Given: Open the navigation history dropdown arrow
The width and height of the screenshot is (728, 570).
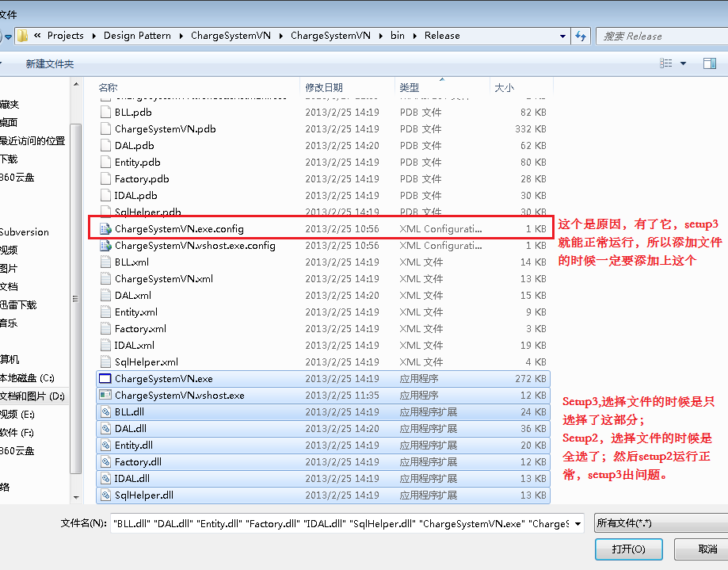Looking at the screenshot, I should click(x=8, y=36).
